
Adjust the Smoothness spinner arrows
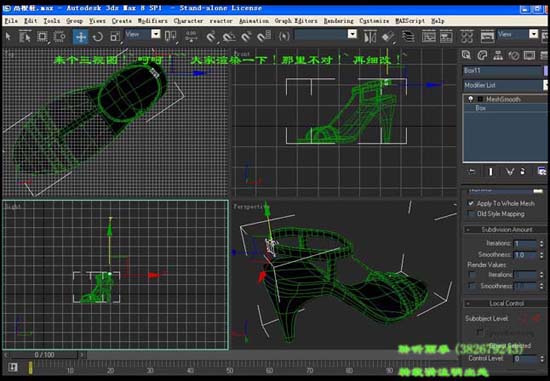(x=541, y=255)
